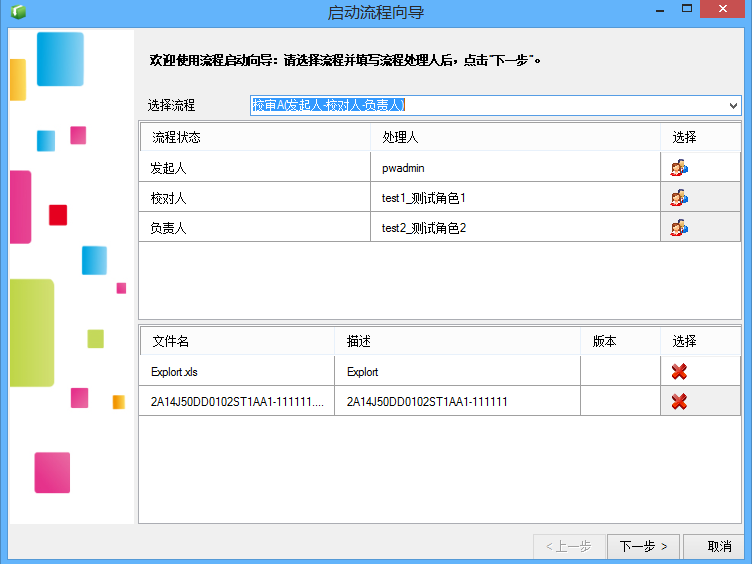Click user picker icon for 发起人 row
Viewport: 752px width, 564px height.
(679, 168)
